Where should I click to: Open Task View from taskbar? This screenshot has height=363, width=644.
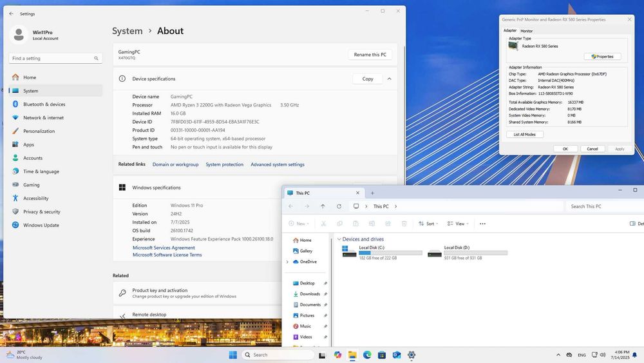point(322,355)
